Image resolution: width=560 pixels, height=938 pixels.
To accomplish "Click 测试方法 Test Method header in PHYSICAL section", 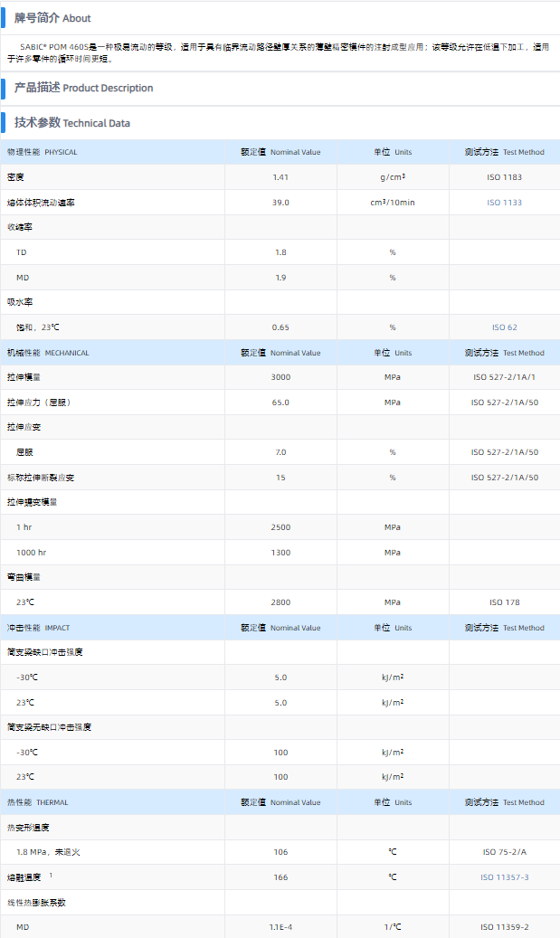I will pos(504,152).
